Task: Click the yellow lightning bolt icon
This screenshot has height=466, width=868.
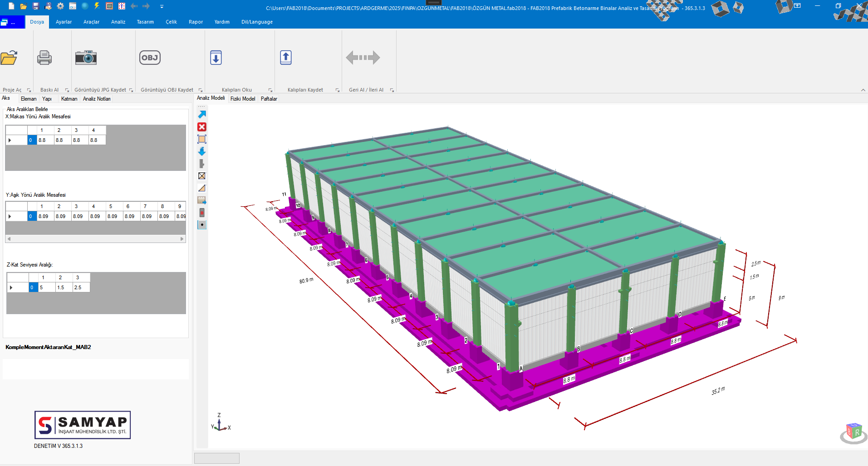Action: click(97, 6)
